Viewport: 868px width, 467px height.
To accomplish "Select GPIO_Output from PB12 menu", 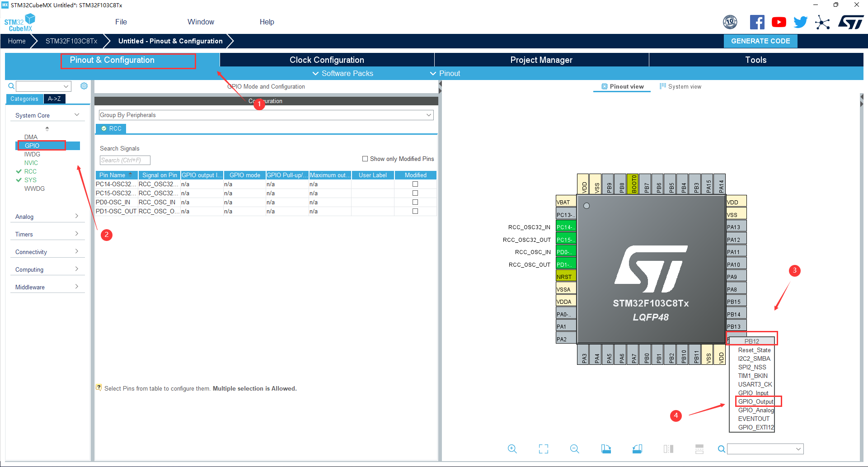I will [755, 401].
